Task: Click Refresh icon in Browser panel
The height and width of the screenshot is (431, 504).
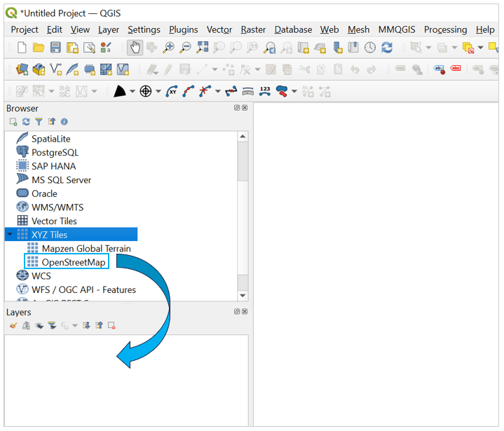Action: click(x=26, y=122)
